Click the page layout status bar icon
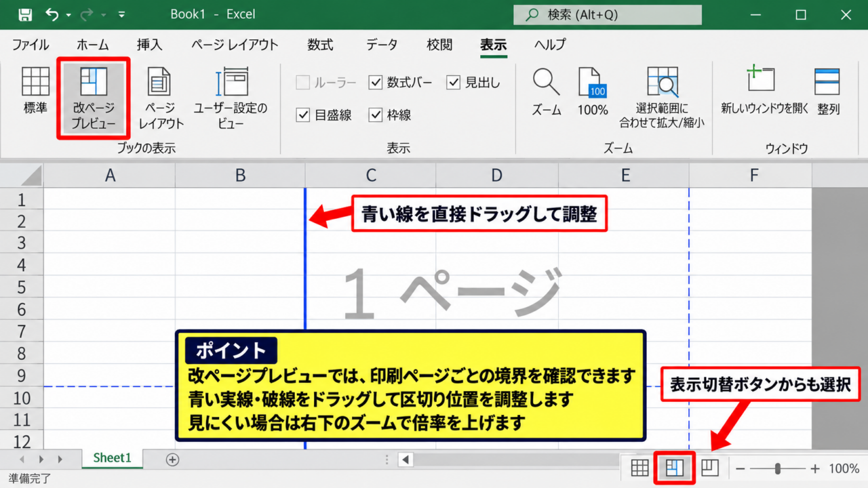Screen dimensions: 868x488 710,468
